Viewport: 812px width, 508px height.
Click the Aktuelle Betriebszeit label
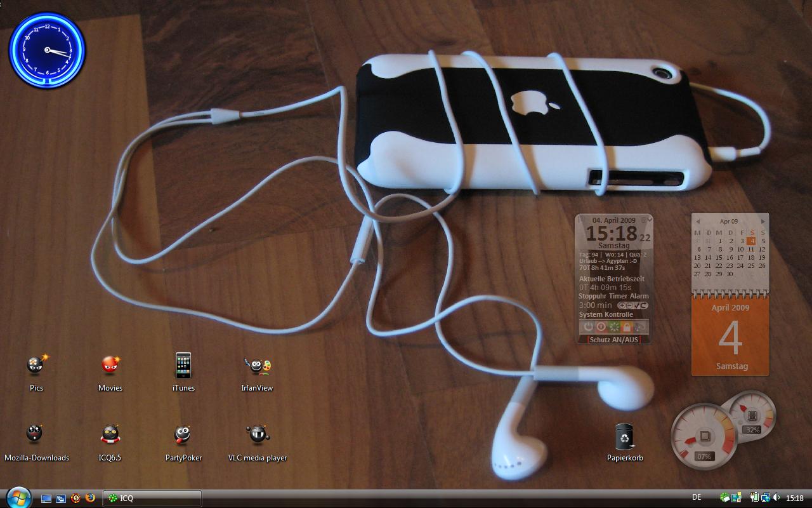click(x=612, y=279)
